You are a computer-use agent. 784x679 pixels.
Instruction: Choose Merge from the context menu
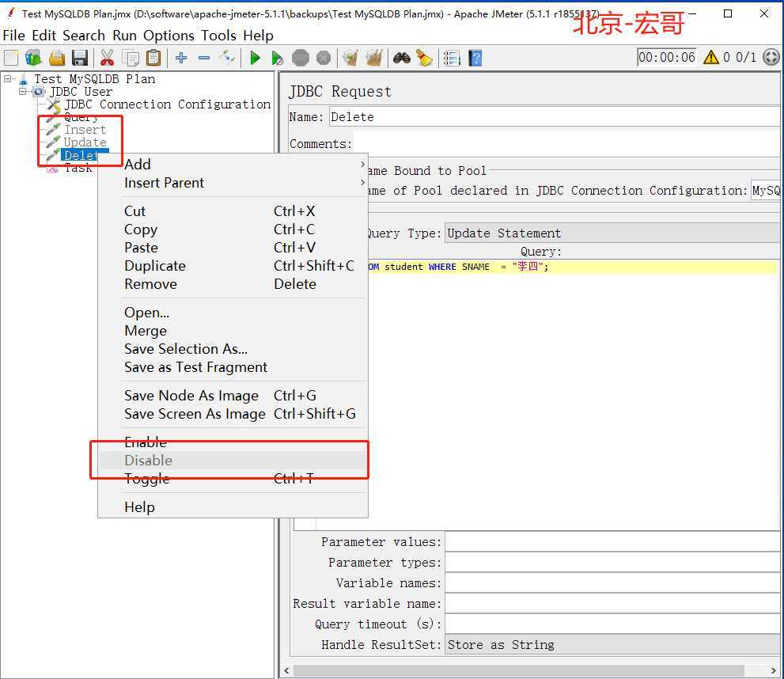pyautogui.click(x=233, y=331)
